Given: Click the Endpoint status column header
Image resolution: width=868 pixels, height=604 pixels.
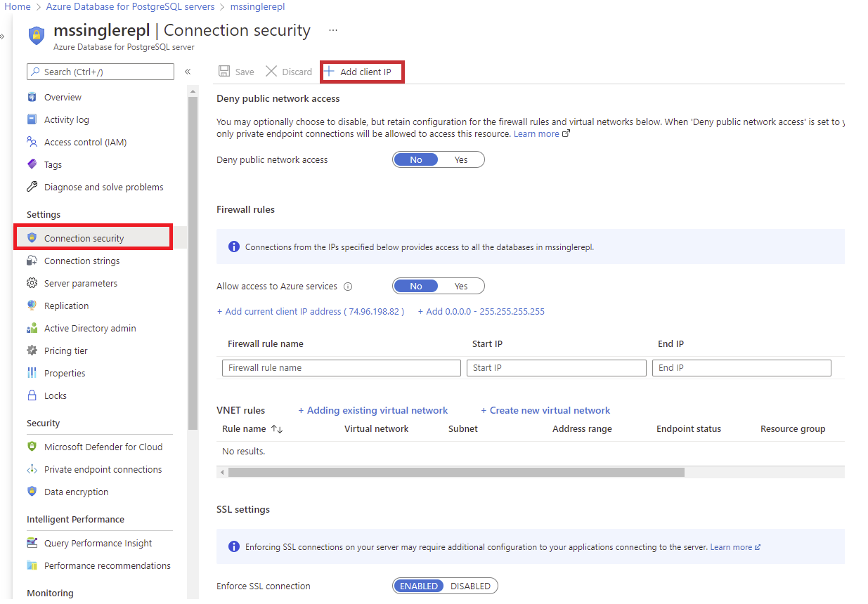Looking at the screenshot, I should [689, 429].
